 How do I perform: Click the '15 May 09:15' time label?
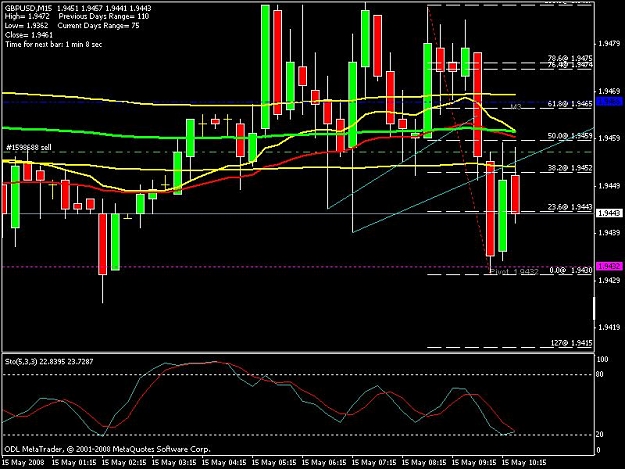click(x=474, y=463)
